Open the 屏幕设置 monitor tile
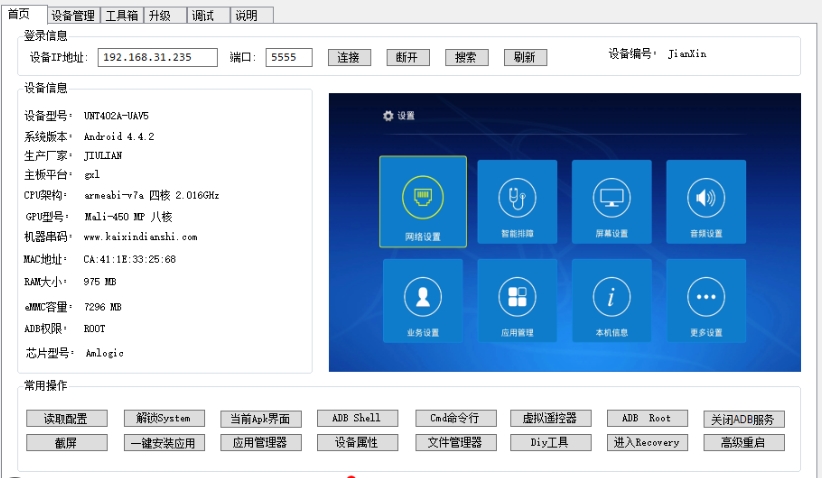The image size is (822, 478). pos(611,202)
